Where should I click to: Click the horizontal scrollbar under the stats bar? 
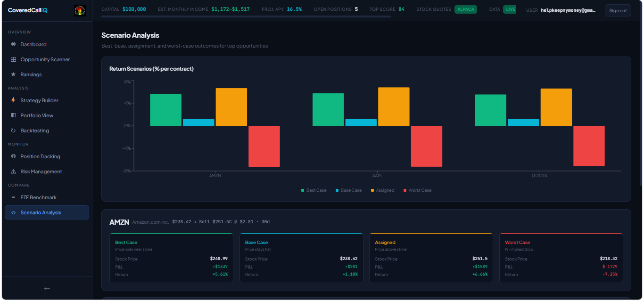tap(246, 16)
